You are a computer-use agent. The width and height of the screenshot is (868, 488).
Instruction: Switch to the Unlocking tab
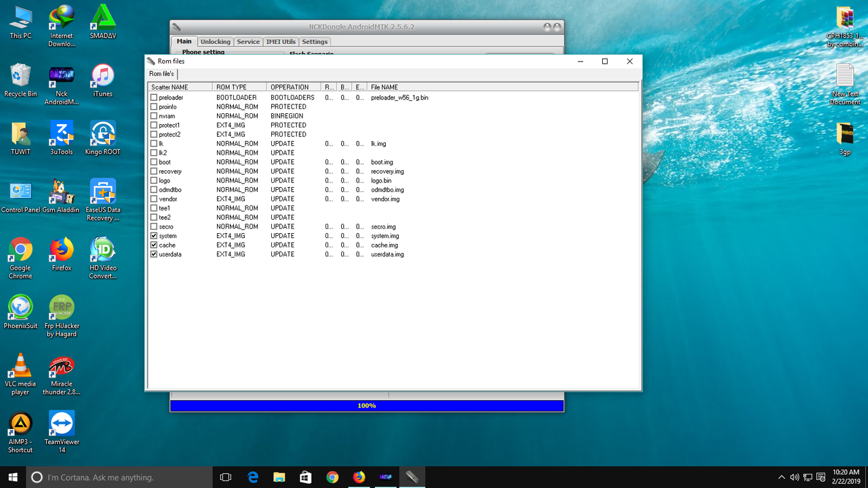tap(215, 41)
